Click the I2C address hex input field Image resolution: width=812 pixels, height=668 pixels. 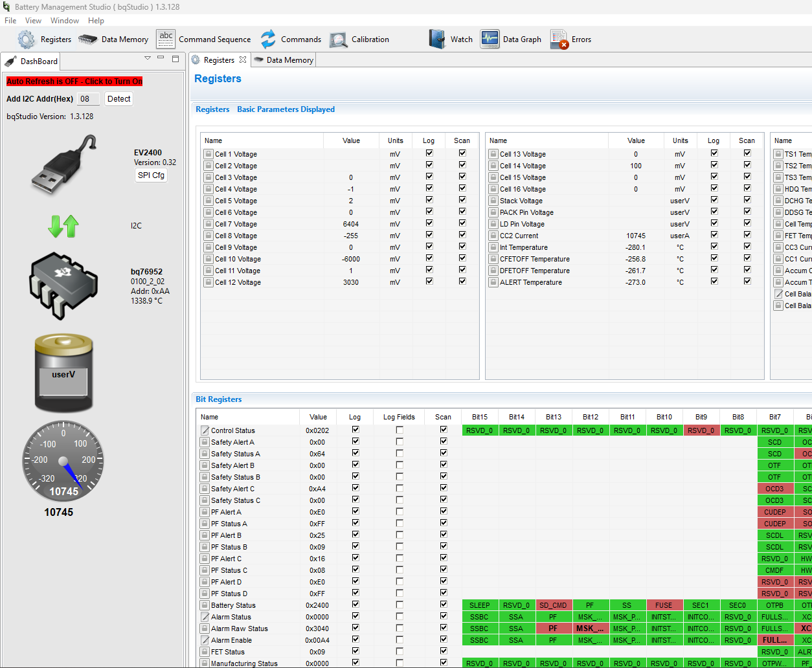pos(88,99)
